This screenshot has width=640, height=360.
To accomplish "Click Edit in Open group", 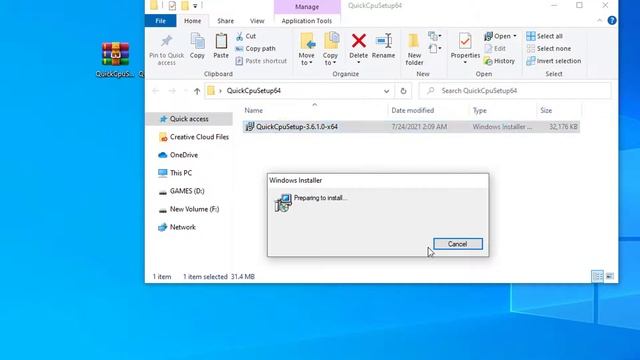I will click(495, 49).
